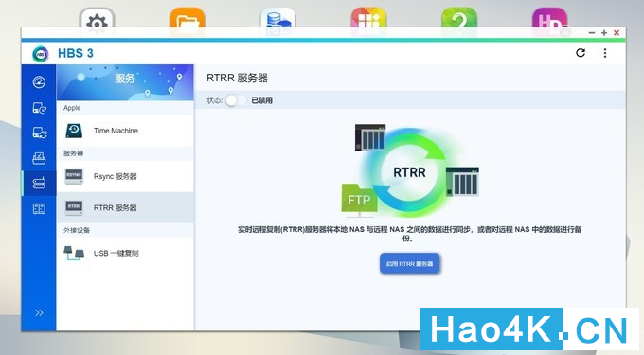Open the desktop settings gear icon
This screenshot has width=644, height=355.
point(97,20)
